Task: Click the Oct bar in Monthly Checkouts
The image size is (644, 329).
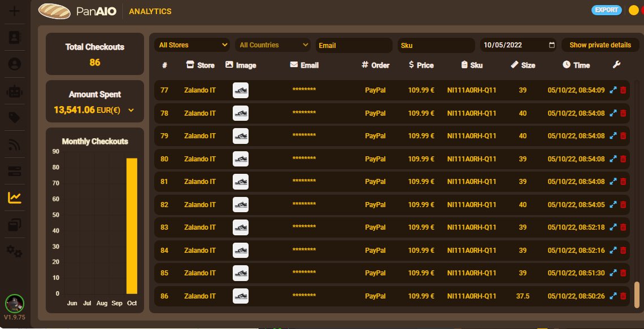Action: pos(132,226)
